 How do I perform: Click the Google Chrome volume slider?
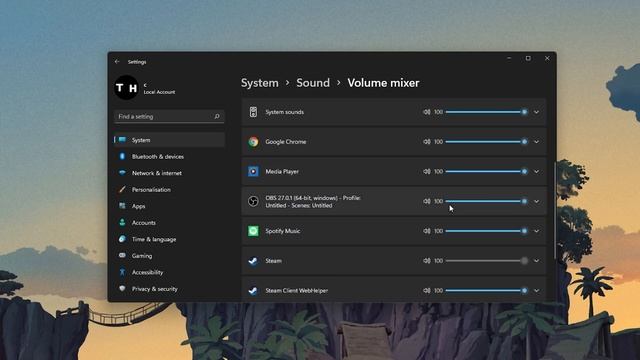[x=487, y=142]
